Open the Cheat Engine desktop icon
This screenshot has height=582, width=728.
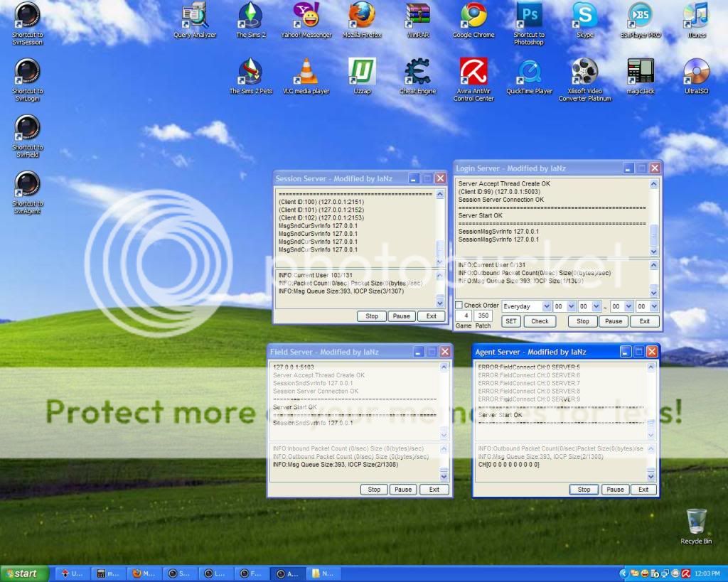417,72
